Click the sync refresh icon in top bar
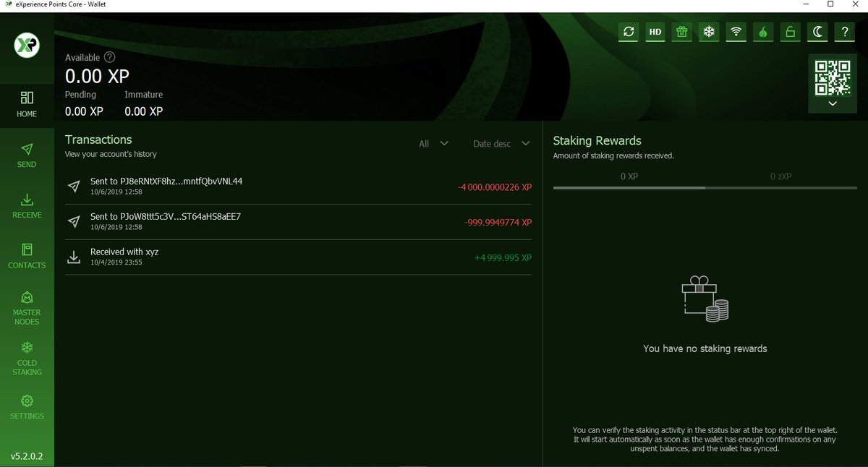Screen dimensions: 868x467 click(x=629, y=32)
